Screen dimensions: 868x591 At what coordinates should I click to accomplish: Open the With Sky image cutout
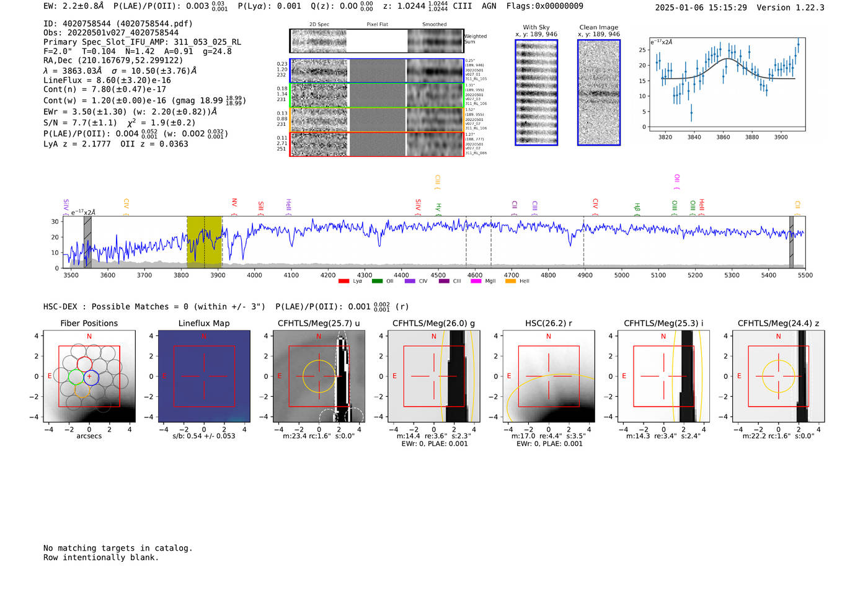click(536, 92)
